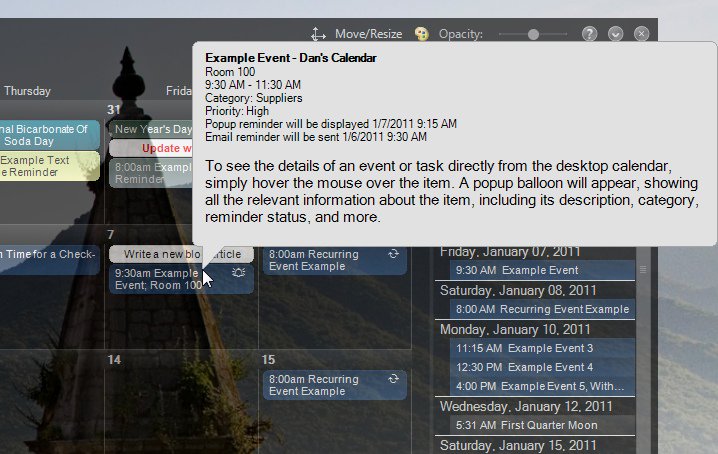Click the event list scrollbar grip
The image size is (718, 454).
[643, 269]
